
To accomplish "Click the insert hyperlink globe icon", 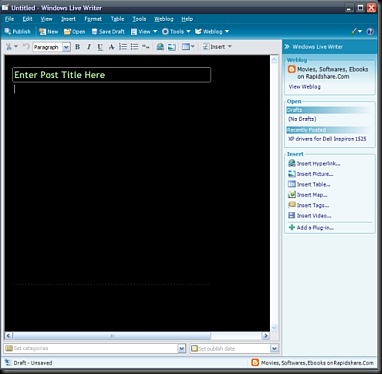I will click(160, 47).
